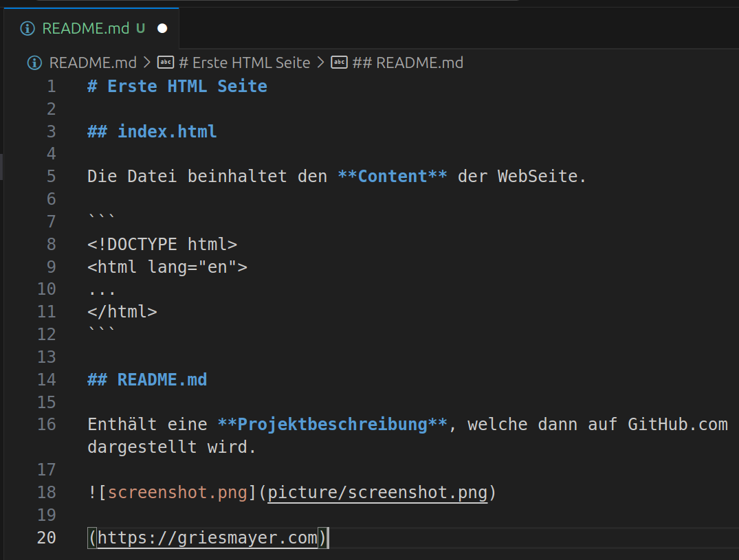This screenshot has width=739, height=560.
Task: Click the info icon on the README.md tab
Action: point(27,28)
